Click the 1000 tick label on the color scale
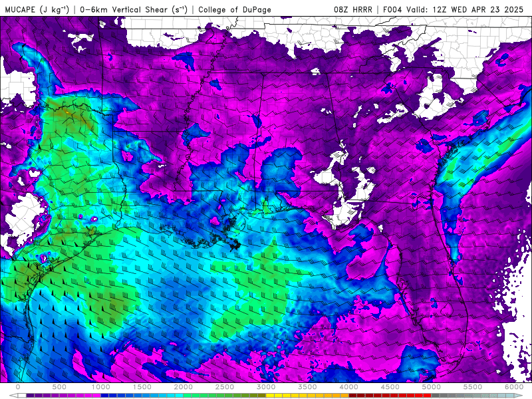Viewport: 532px width, 399px height. (x=101, y=387)
